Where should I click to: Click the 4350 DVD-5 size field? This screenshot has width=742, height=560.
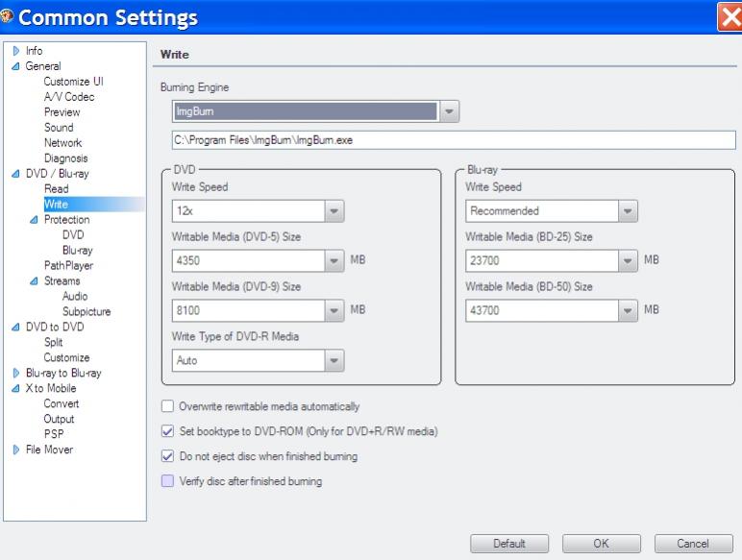coord(248,260)
